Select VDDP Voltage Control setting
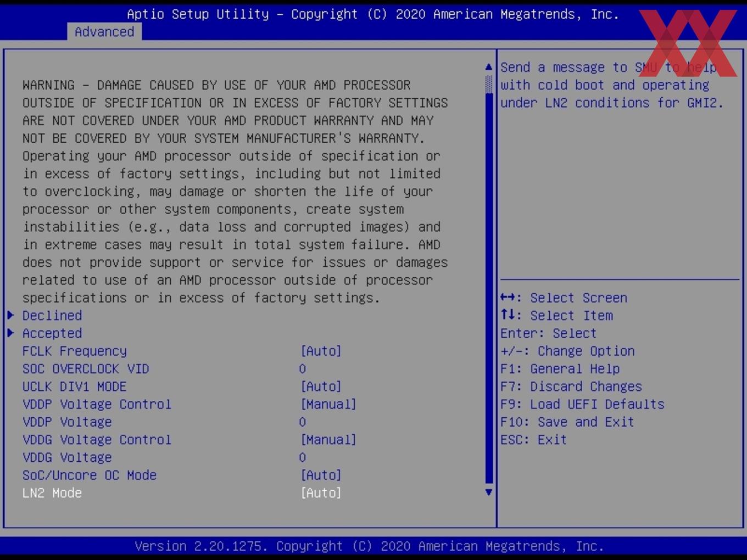Image resolution: width=747 pixels, height=560 pixels. pos(97,404)
